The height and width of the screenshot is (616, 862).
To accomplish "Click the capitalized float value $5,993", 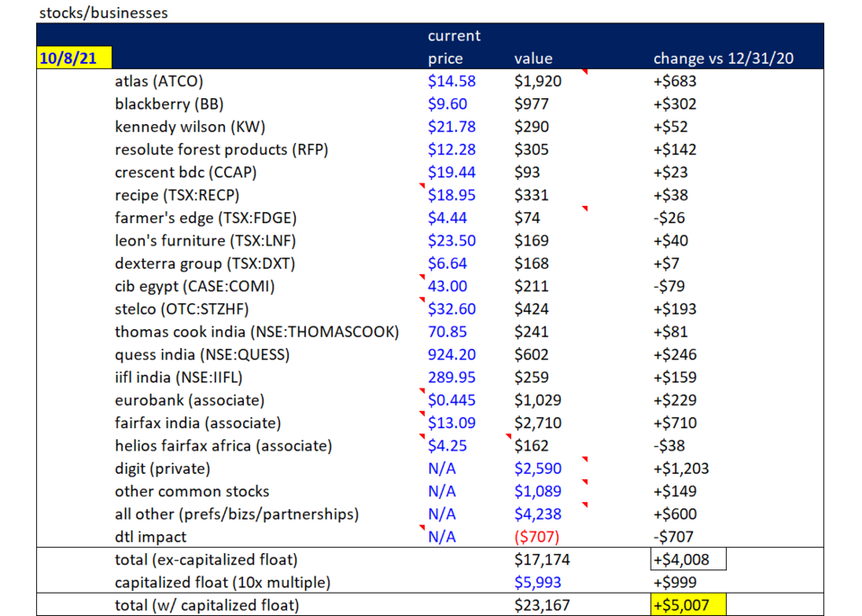I will coord(538,582).
